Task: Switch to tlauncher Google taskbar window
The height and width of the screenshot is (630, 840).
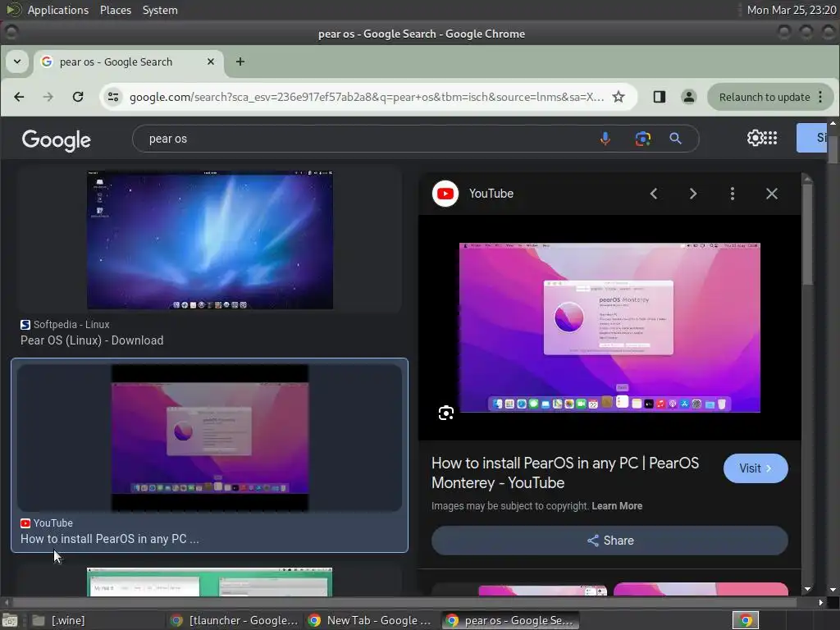Action: click(235, 621)
